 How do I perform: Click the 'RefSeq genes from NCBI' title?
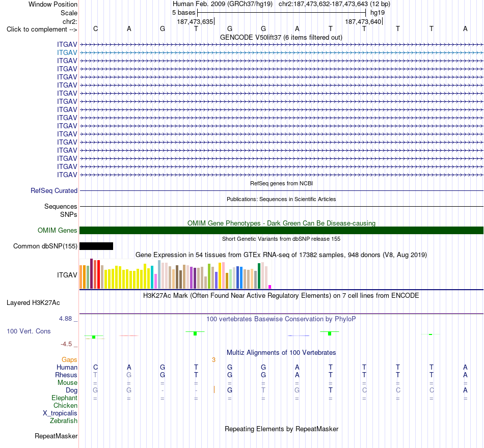pyautogui.click(x=281, y=183)
